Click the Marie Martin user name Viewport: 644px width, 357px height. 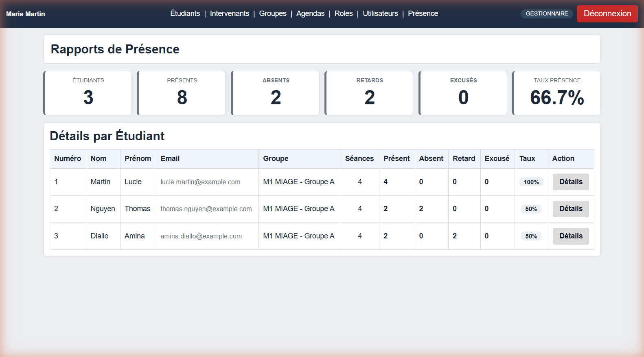tap(26, 14)
